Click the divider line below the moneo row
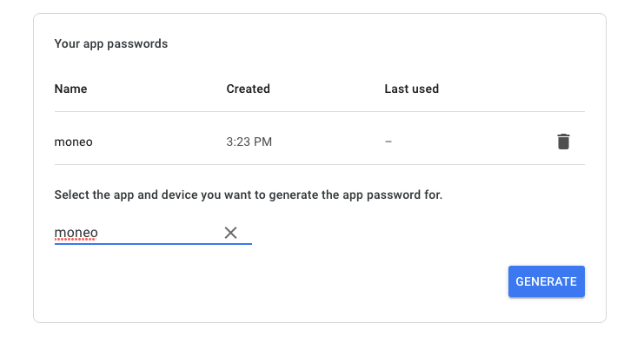This screenshot has width=644, height=343. click(320, 165)
